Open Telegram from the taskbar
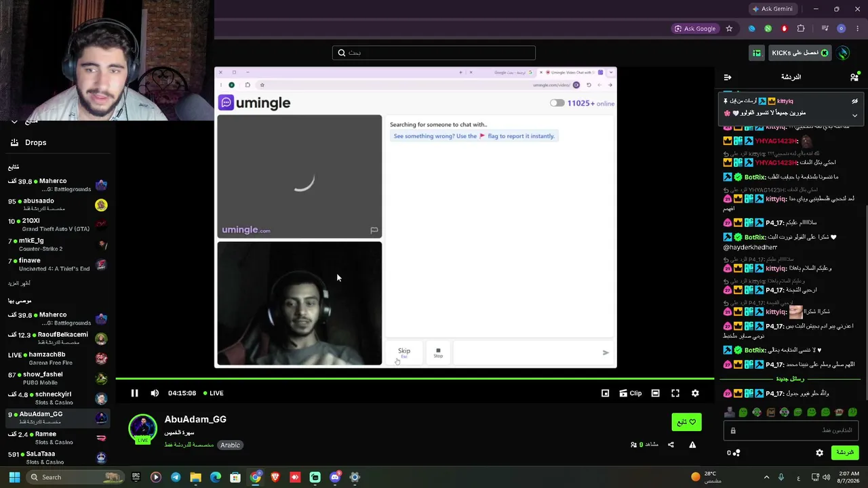 pos(176,477)
